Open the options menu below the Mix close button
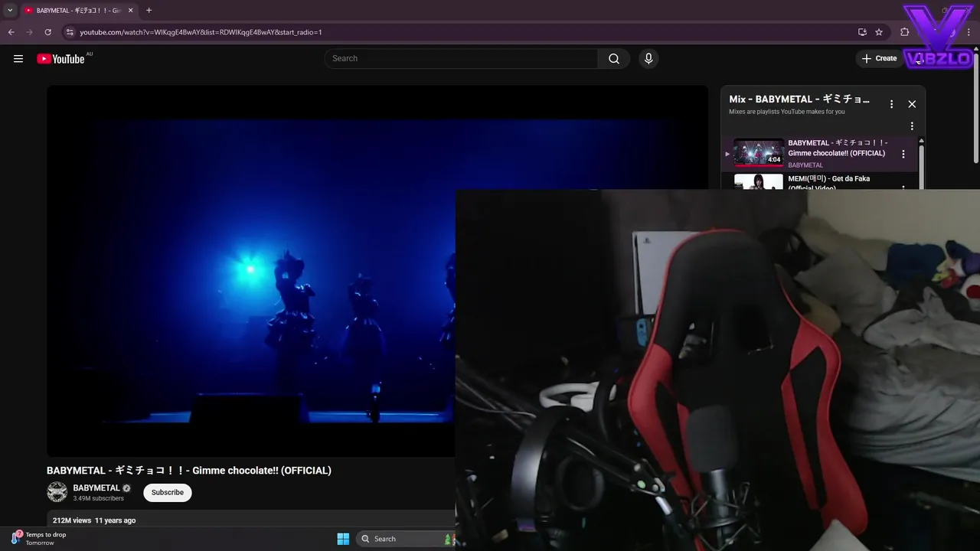Viewport: 980px width, 551px height. click(x=912, y=126)
